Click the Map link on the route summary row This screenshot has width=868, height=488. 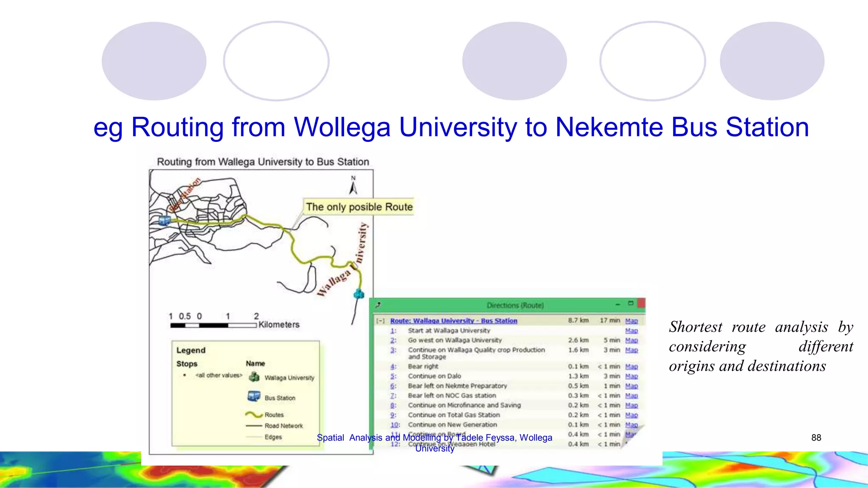(632, 321)
